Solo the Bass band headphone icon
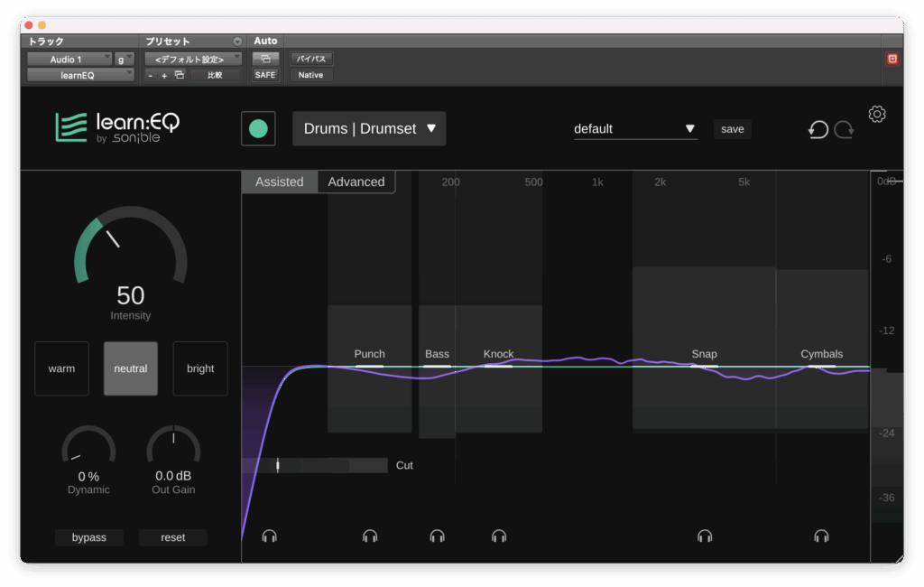 [438, 536]
